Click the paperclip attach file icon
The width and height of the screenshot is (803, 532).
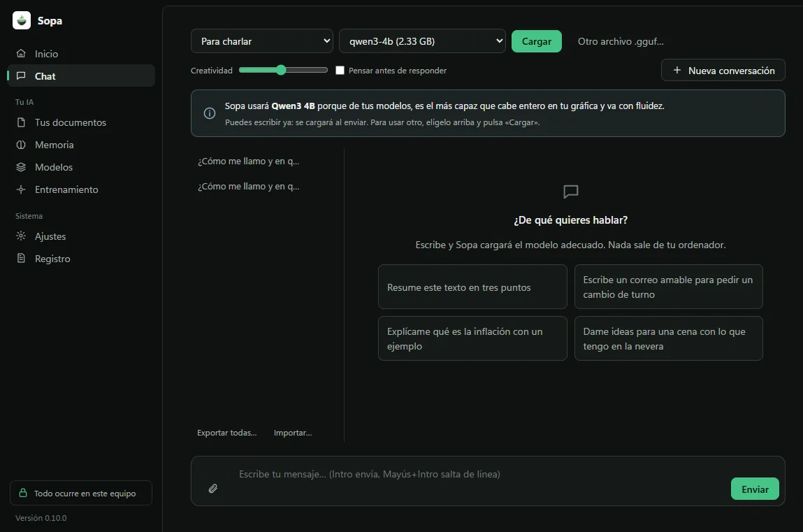pos(213,489)
